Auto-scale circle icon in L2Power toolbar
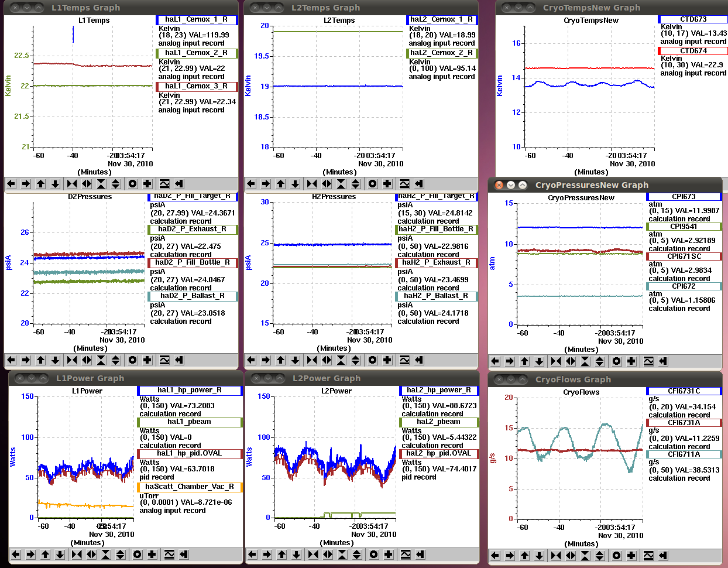This screenshot has height=568, width=728. [x=374, y=555]
